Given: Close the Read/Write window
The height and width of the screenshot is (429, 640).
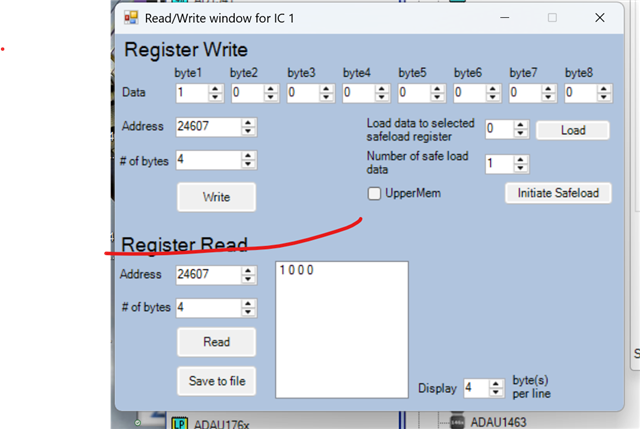Looking at the screenshot, I should 600,18.
